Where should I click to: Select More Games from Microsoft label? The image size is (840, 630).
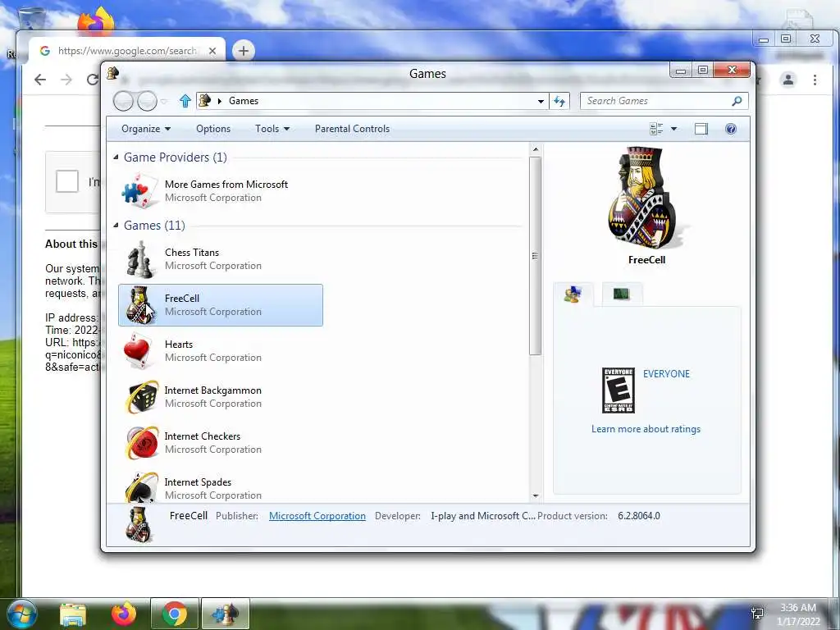click(226, 185)
